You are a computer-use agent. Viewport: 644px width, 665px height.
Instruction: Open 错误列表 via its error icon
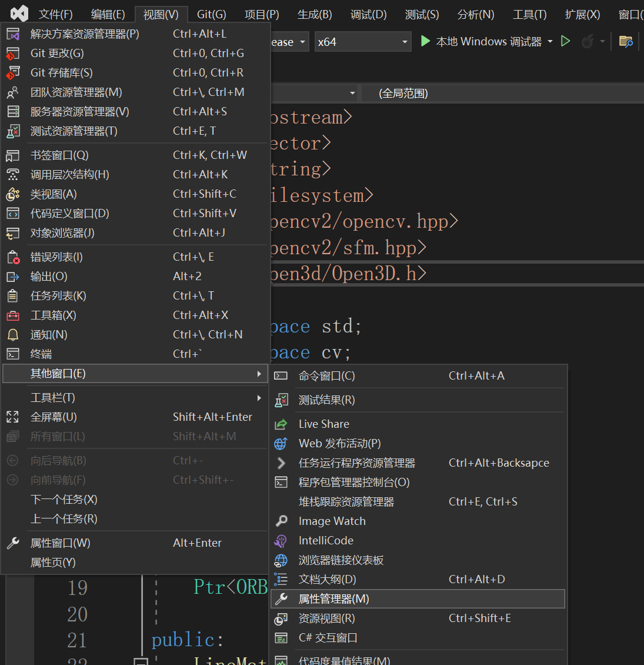tap(13, 257)
